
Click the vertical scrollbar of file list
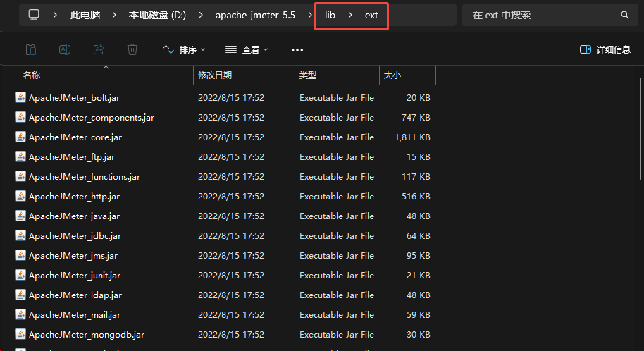(640, 129)
